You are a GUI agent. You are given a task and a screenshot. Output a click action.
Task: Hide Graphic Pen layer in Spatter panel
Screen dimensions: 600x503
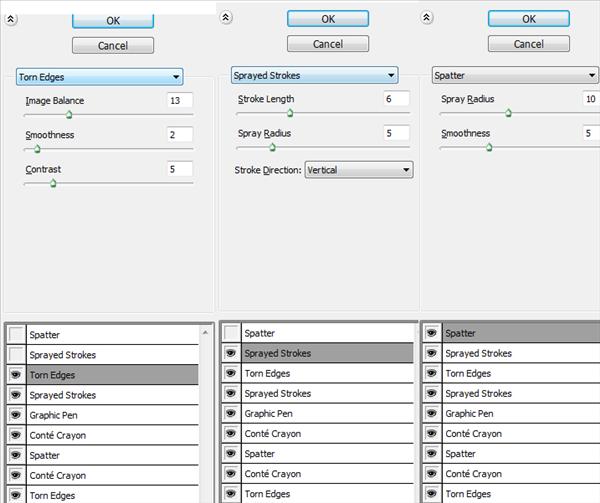(432, 413)
